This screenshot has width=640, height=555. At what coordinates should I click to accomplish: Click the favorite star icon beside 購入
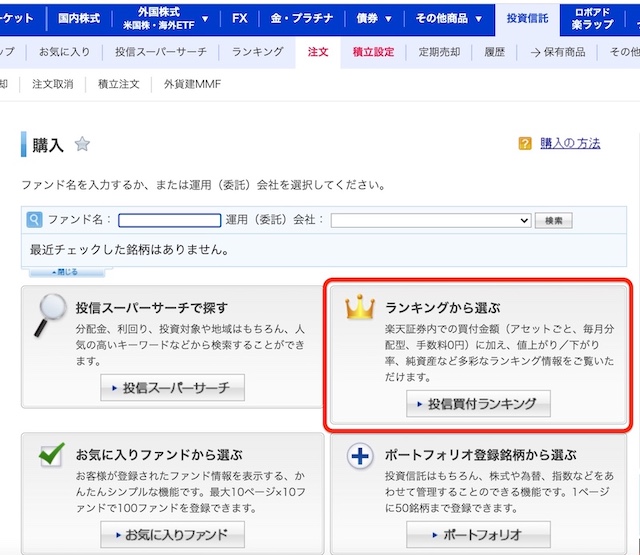[82, 145]
